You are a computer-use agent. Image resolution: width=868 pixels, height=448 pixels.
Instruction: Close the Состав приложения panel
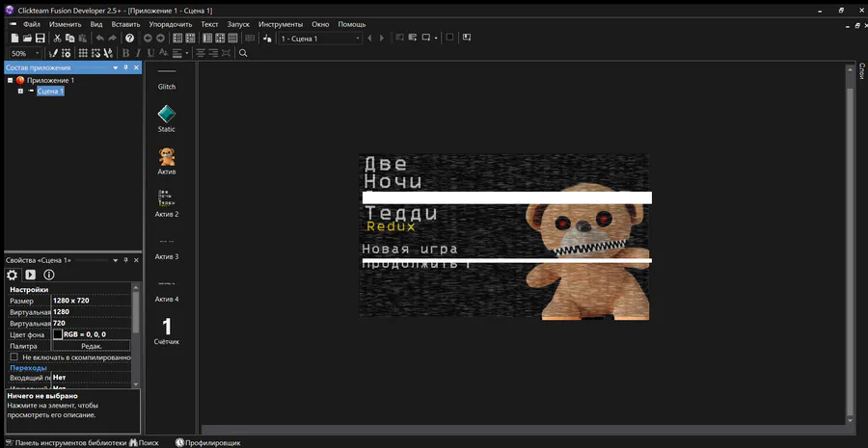pos(136,67)
